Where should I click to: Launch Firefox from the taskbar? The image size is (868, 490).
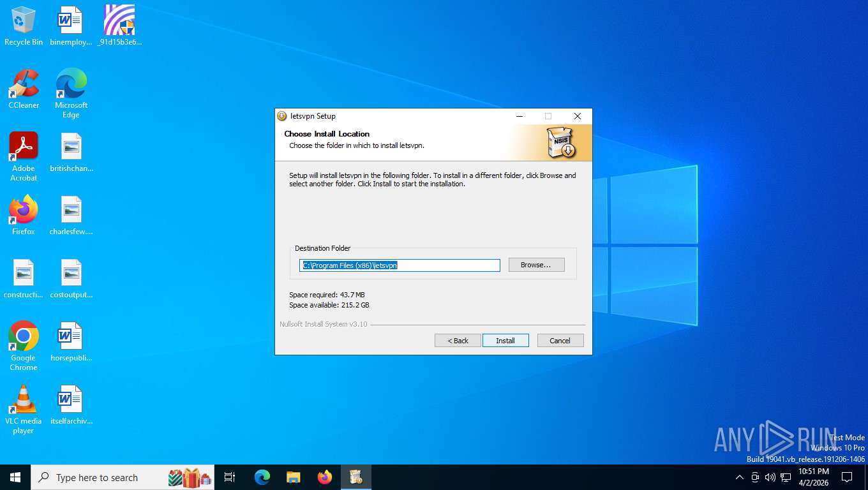coord(325,477)
